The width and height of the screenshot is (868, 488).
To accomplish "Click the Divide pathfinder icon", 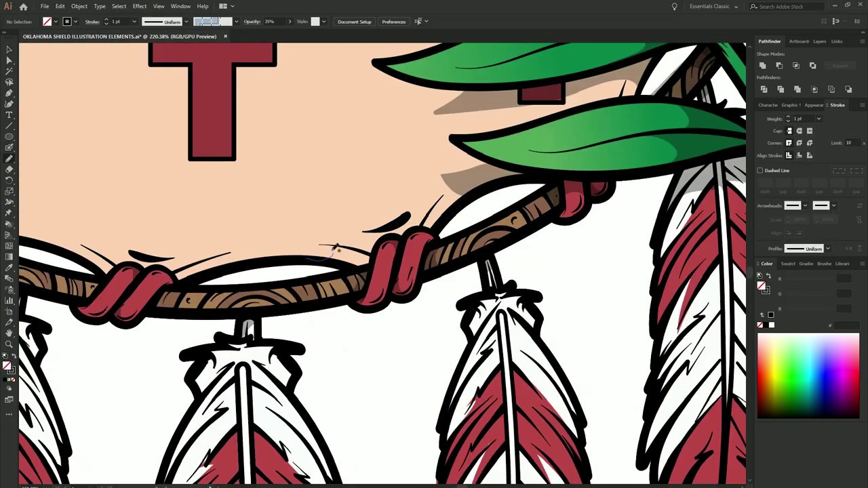I will (764, 89).
